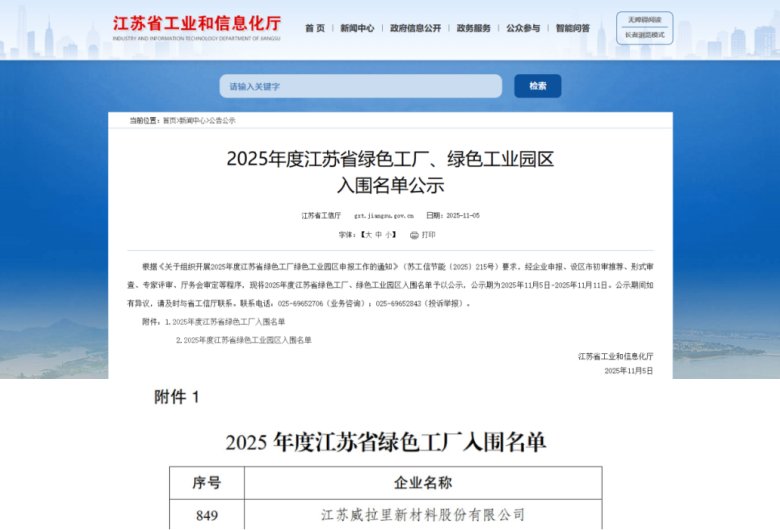Open the 智能问答 navigation item
This screenshot has width=780, height=530.
pos(573,28)
